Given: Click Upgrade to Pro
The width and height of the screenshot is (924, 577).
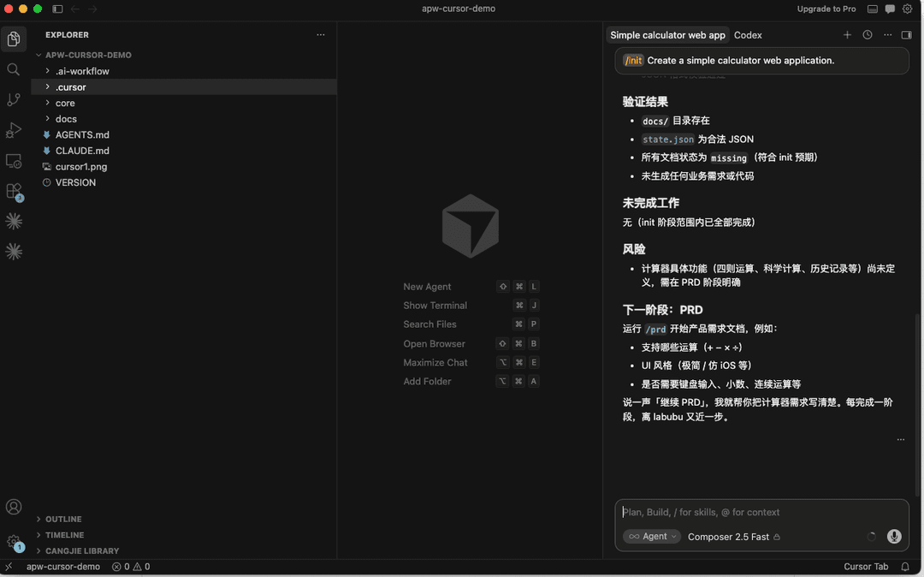Looking at the screenshot, I should coord(826,9).
